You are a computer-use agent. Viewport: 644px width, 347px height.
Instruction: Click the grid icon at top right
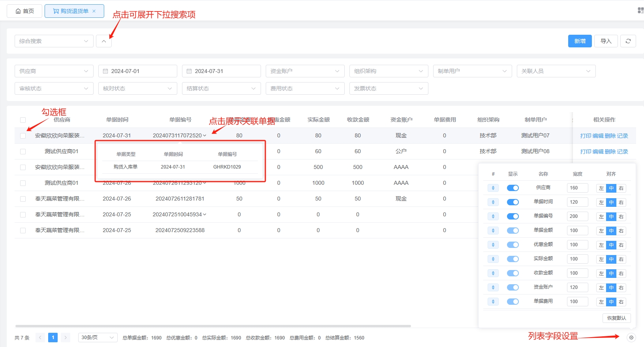pos(640,10)
